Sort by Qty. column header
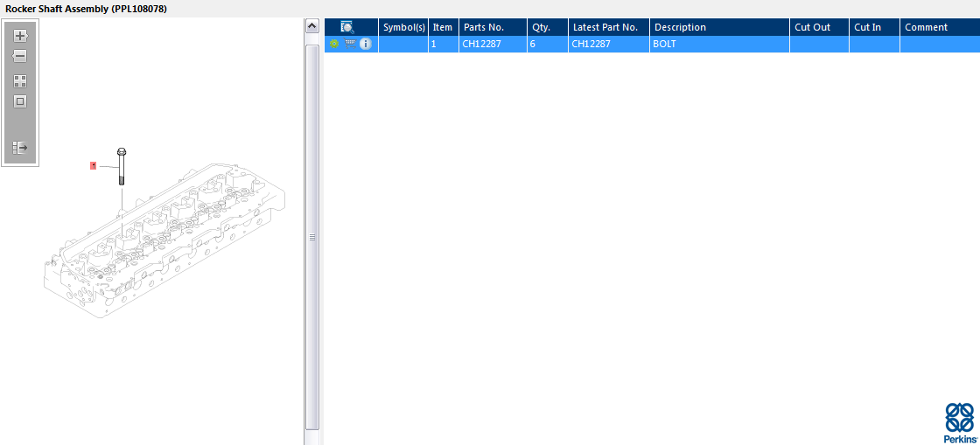Image resolution: width=980 pixels, height=445 pixels. [x=548, y=27]
